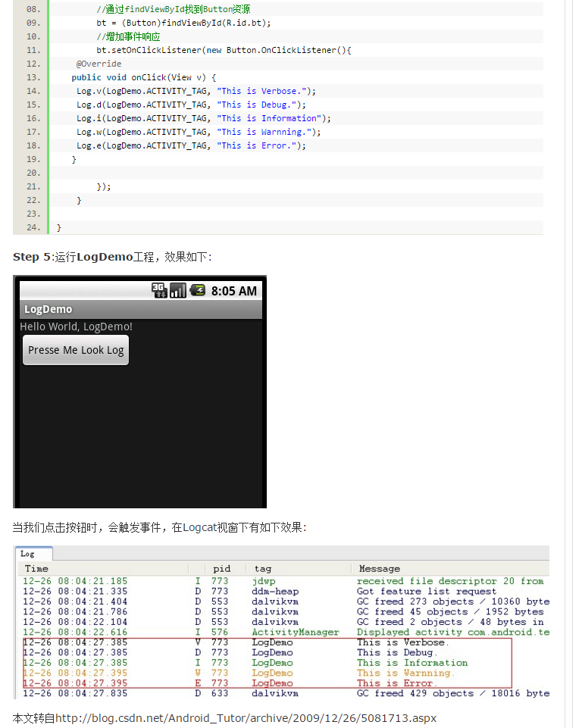Click the Log.v statement on line 14
The width and height of the screenshot is (582, 728).
point(196,91)
